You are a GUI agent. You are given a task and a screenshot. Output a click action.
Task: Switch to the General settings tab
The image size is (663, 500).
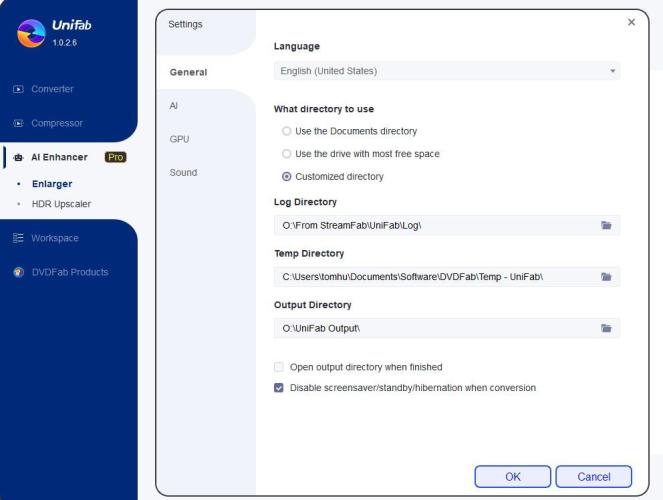tap(189, 72)
